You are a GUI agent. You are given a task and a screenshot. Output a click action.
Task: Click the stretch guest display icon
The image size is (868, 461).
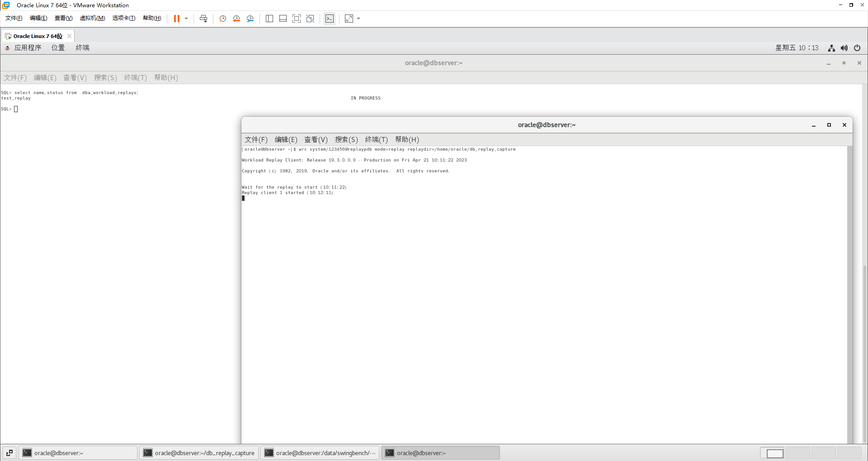pyautogui.click(x=349, y=19)
